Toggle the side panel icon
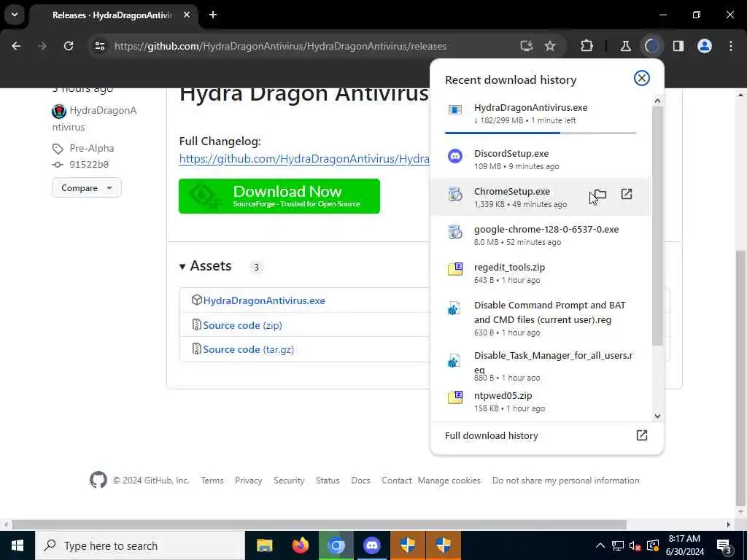747x560 pixels. coord(678,46)
